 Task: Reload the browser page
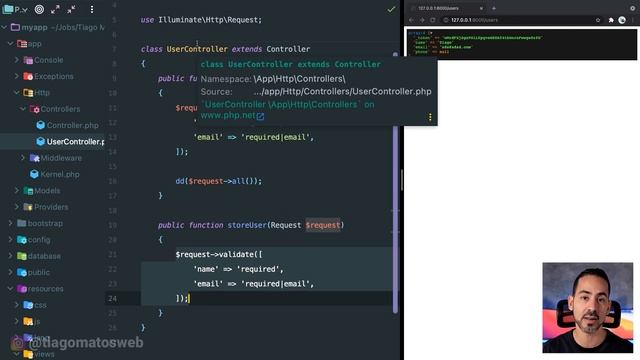tap(433, 20)
